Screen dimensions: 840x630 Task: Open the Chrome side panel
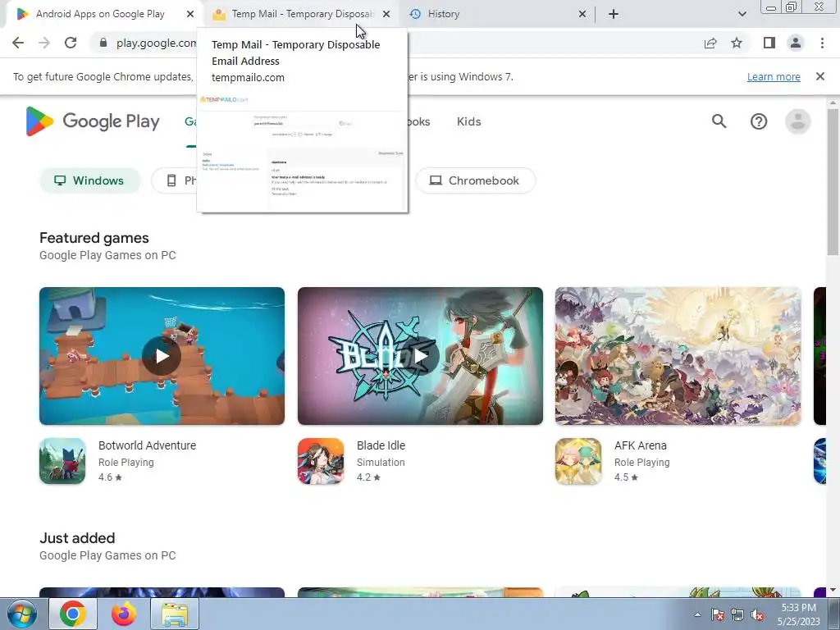(769, 43)
